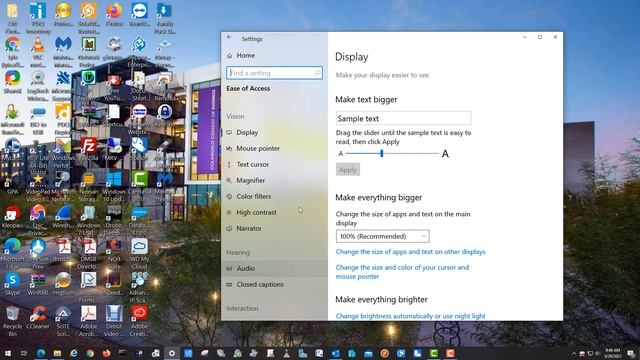Open File Explorer from the taskbar
This screenshot has width=640, height=360.
(57, 353)
